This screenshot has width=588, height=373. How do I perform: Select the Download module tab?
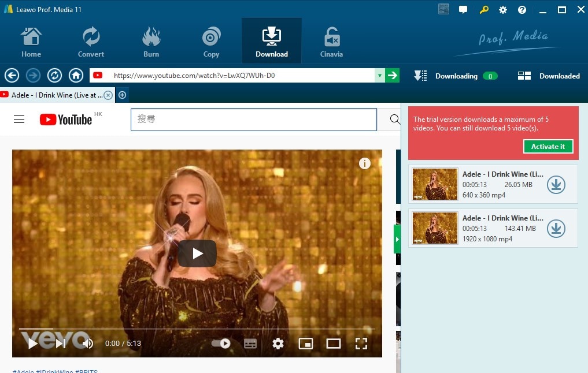(272, 41)
